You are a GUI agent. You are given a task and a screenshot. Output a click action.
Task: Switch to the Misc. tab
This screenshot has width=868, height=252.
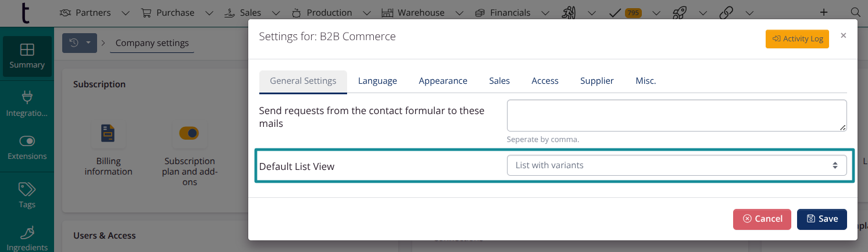(x=645, y=81)
